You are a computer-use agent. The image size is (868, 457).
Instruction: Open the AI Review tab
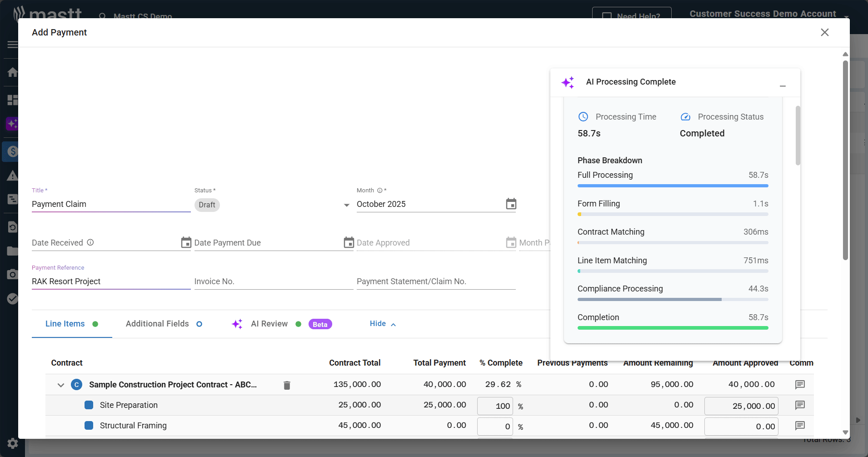(x=269, y=324)
